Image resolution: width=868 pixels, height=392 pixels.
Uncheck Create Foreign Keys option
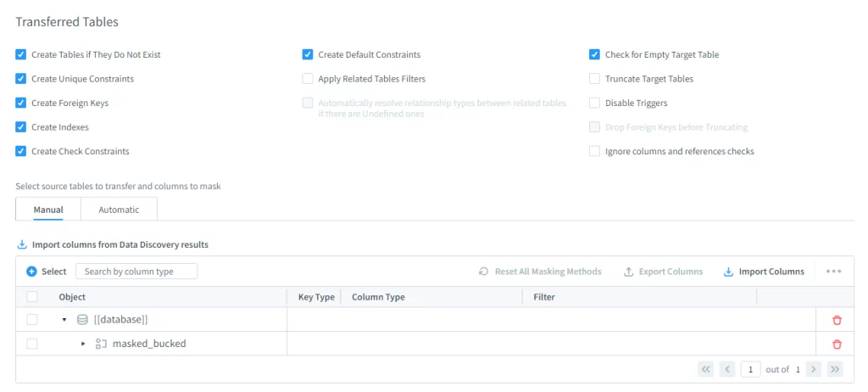click(x=21, y=103)
